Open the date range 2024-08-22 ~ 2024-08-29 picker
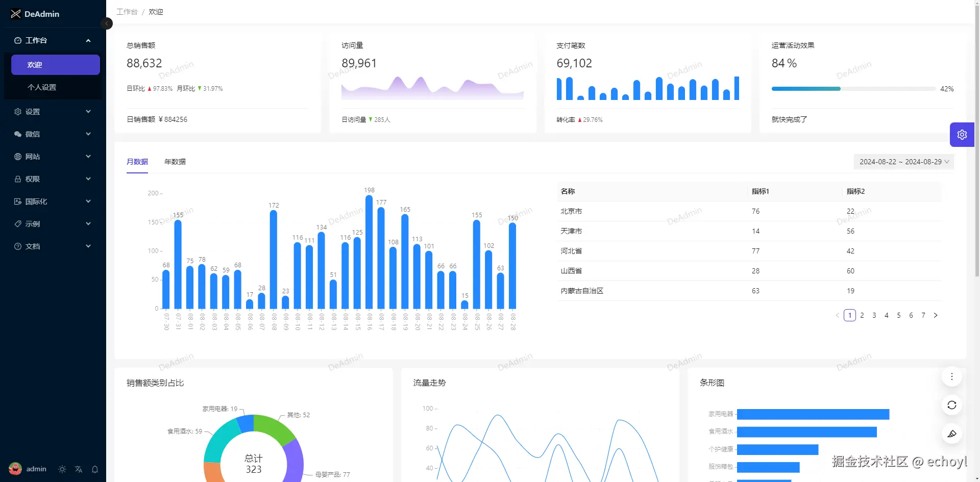The width and height of the screenshot is (980, 482). tap(904, 162)
